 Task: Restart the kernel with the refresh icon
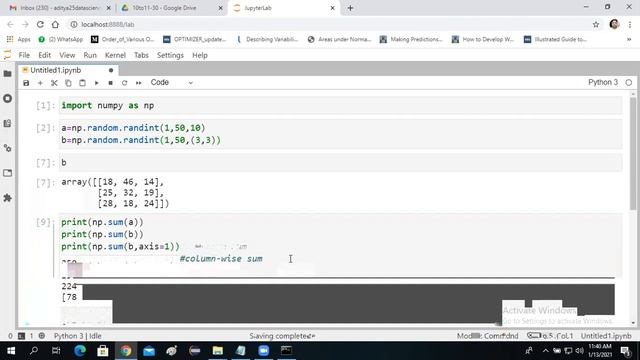[x=124, y=83]
